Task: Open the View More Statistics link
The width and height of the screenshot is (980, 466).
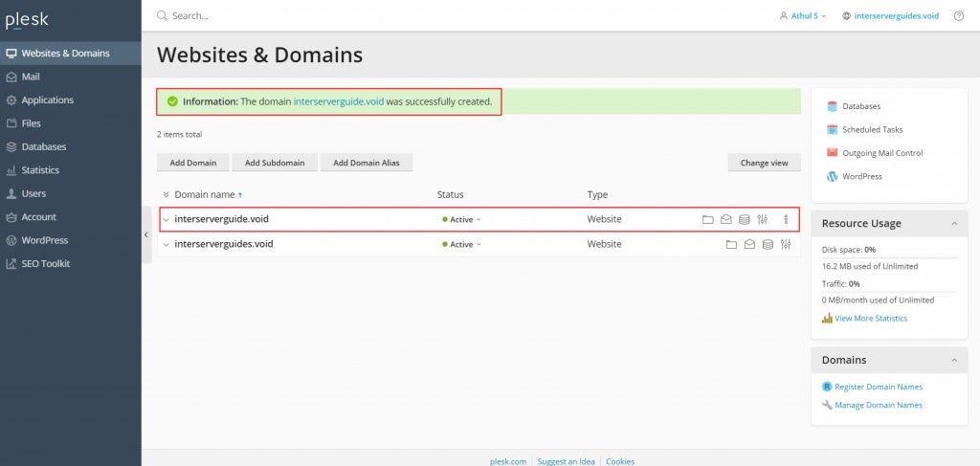Action: pyautogui.click(x=871, y=318)
